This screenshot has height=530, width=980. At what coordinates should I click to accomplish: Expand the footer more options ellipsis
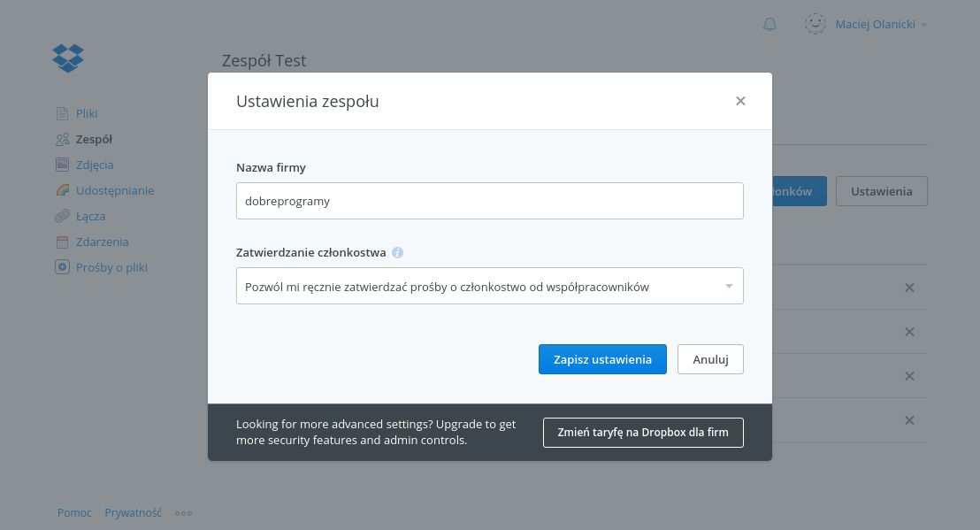click(183, 512)
